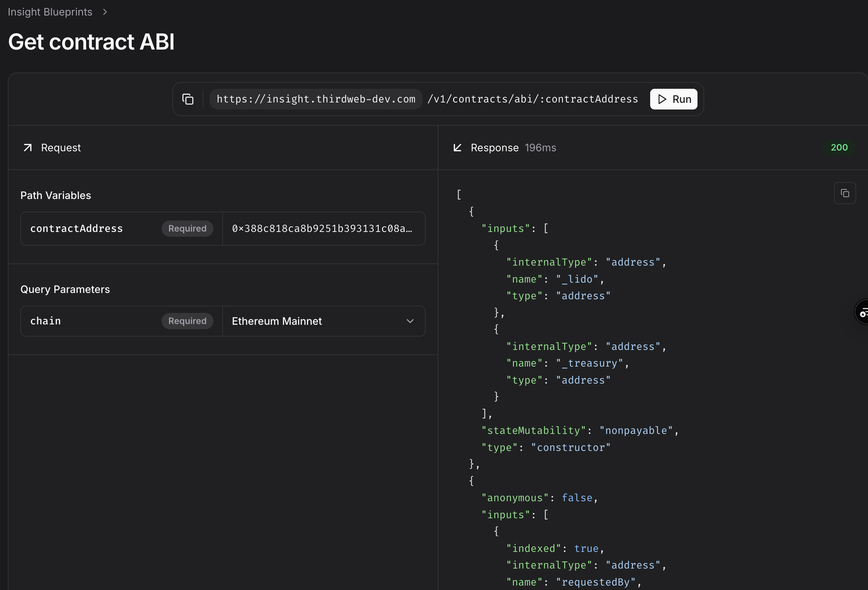Click the 196ms response time label
Viewport: 868px width, 590px height.
click(540, 148)
